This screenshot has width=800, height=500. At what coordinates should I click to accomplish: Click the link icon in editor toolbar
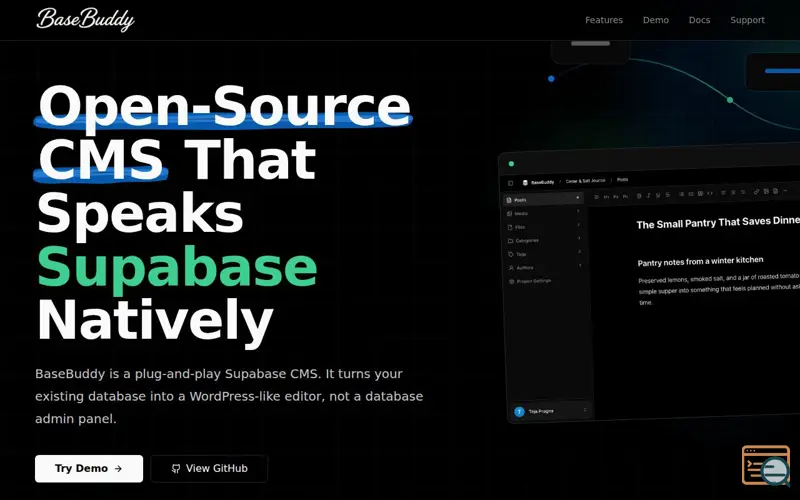point(756,192)
